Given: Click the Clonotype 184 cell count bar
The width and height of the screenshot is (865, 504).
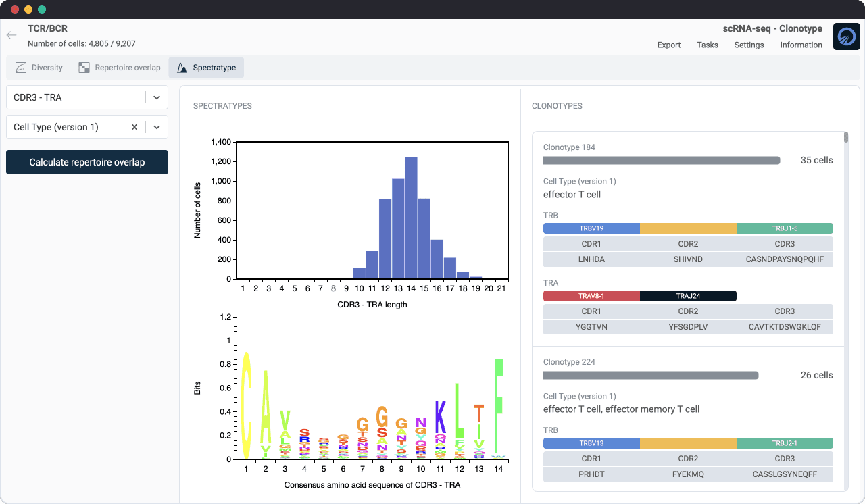Looking at the screenshot, I should click(x=662, y=161).
